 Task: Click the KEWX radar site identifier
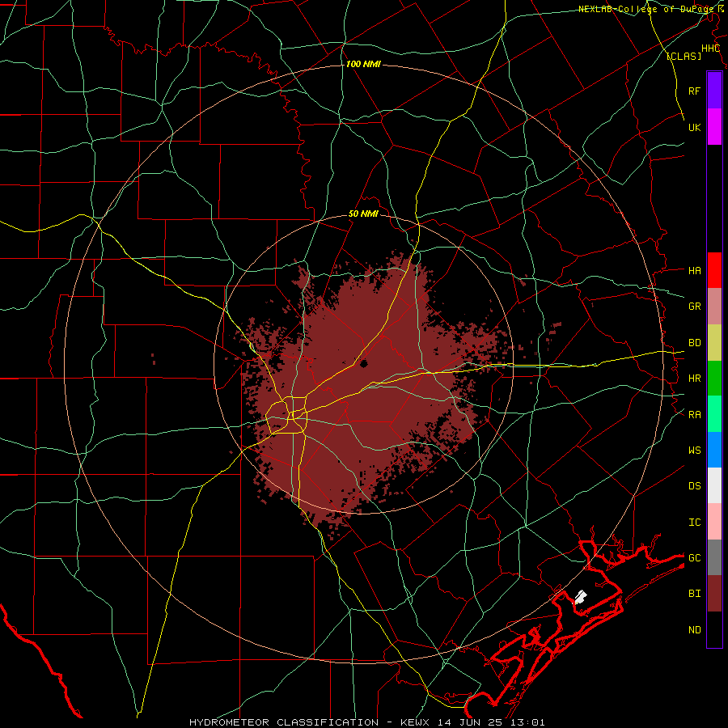414,722
